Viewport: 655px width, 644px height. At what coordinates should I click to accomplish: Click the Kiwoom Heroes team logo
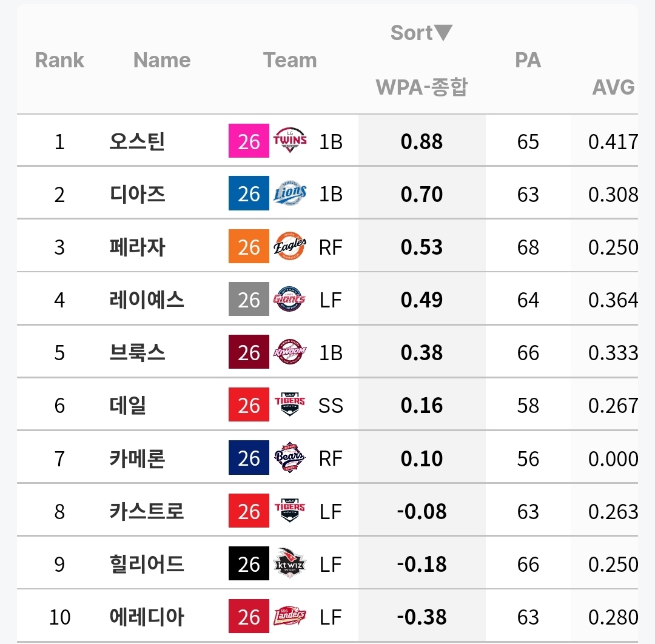[x=290, y=352]
